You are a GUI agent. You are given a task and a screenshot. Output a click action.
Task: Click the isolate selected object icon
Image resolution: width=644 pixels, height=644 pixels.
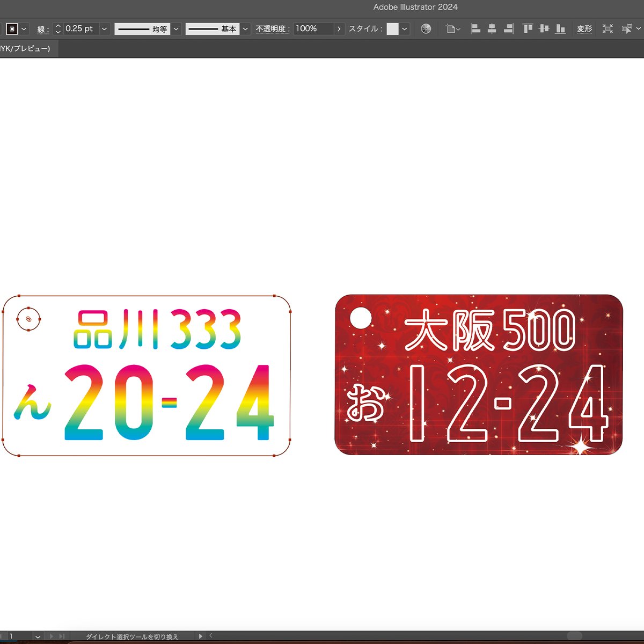click(x=608, y=29)
